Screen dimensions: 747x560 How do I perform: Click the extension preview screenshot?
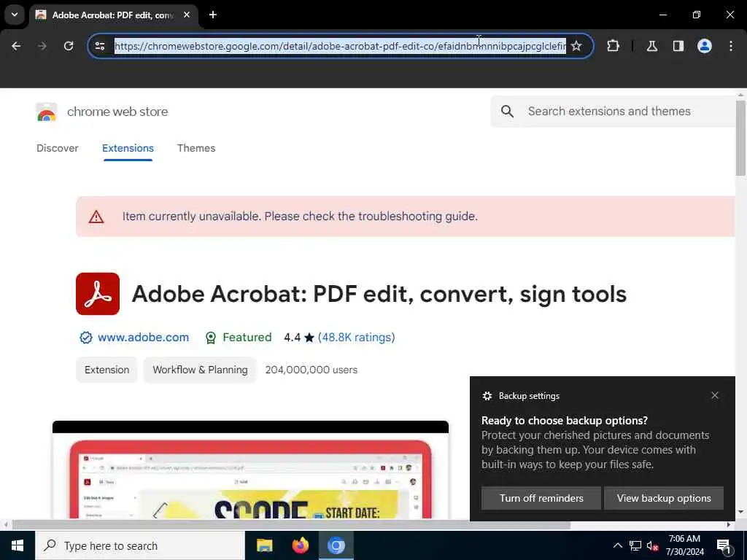(x=251, y=470)
